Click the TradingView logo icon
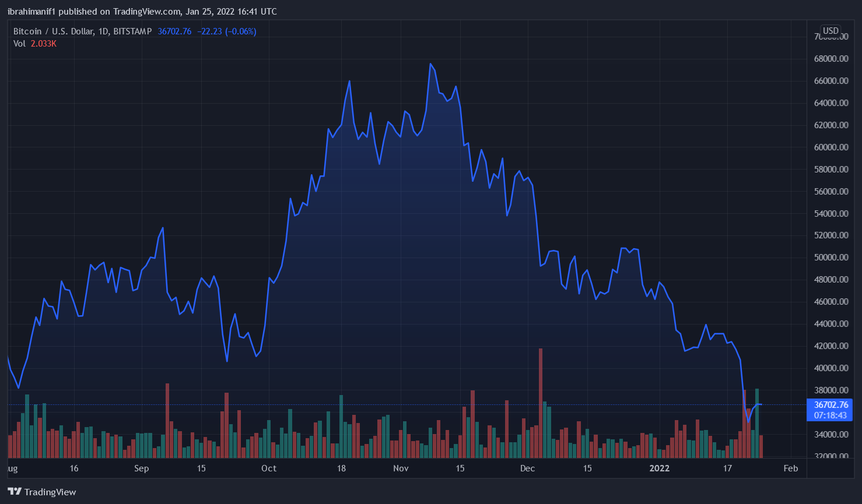Viewport: 862px width, 504px height. click(x=15, y=492)
